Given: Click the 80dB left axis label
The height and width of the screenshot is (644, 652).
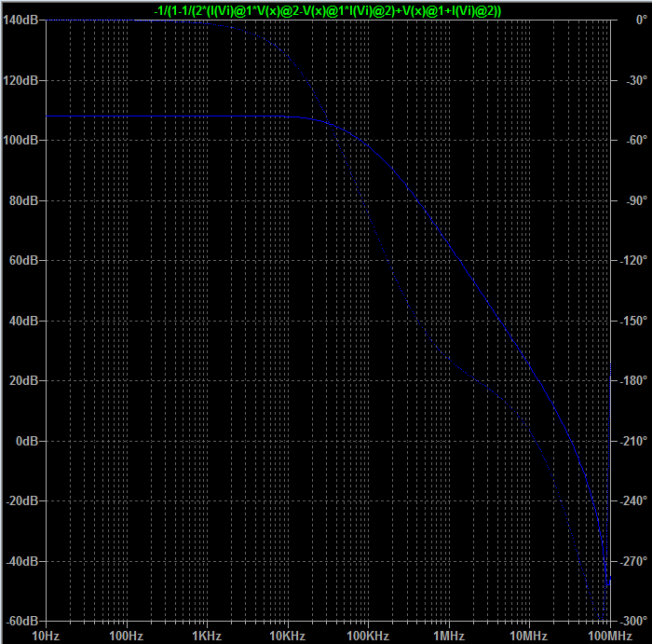Looking at the screenshot, I should click(23, 200).
